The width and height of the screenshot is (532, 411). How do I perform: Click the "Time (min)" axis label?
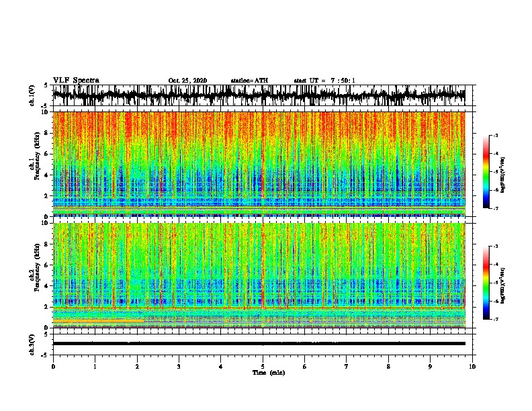click(x=269, y=373)
